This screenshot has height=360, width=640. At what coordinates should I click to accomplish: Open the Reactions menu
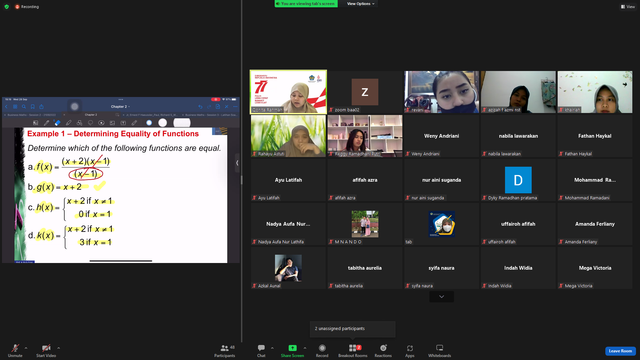coord(383,350)
